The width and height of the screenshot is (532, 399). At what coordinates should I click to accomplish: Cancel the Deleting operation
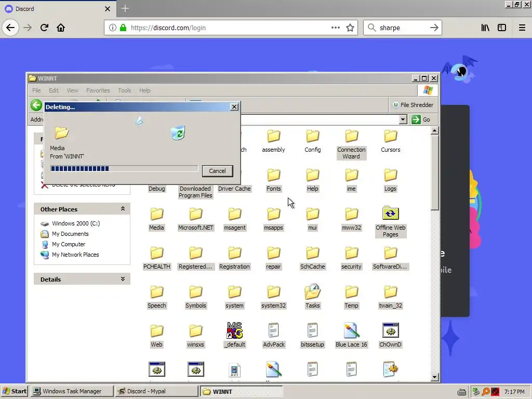click(x=217, y=171)
